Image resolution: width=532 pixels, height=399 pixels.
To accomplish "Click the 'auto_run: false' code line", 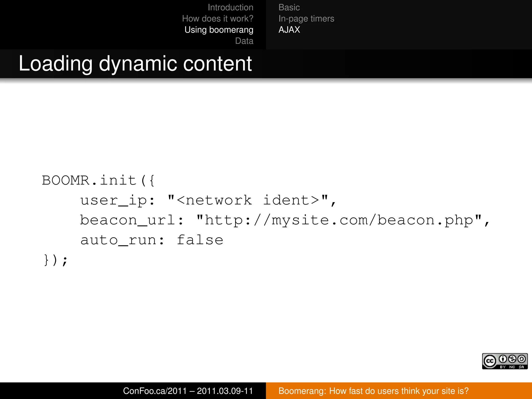I will pyautogui.click(x=152, y=240).
